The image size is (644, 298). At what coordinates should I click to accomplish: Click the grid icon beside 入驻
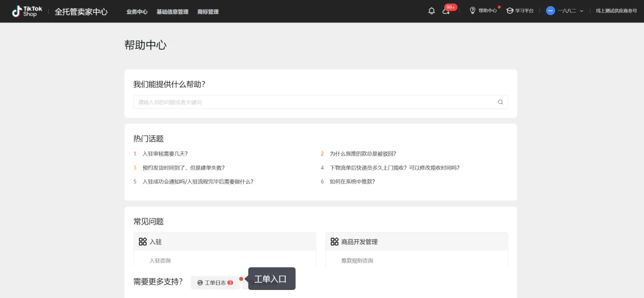(142, 242)
